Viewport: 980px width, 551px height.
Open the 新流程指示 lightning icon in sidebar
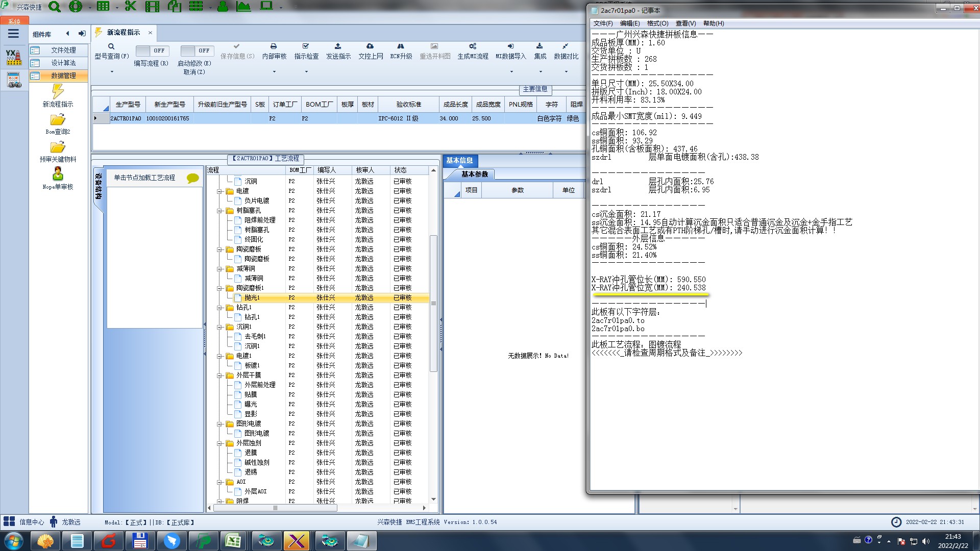point(58,92)
